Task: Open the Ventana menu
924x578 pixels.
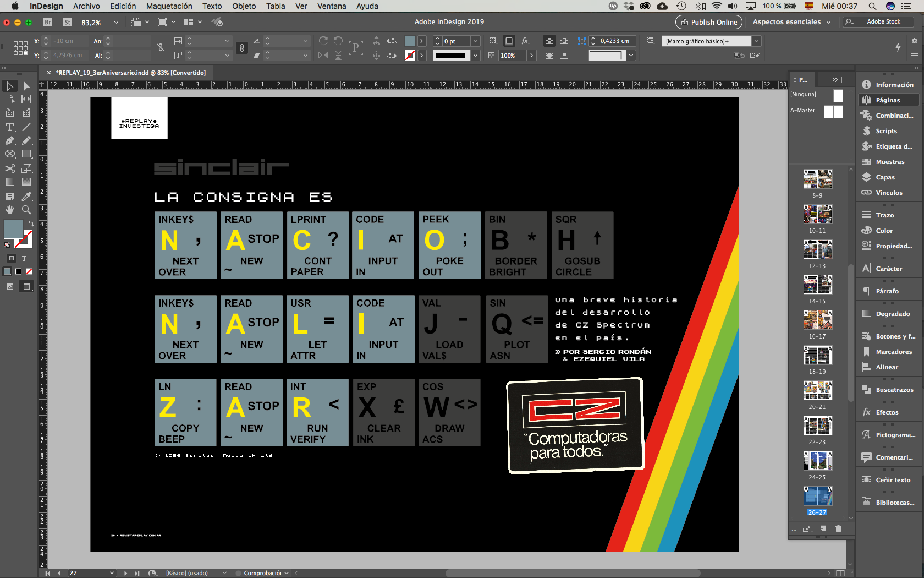Action: [x=332, y=6]
